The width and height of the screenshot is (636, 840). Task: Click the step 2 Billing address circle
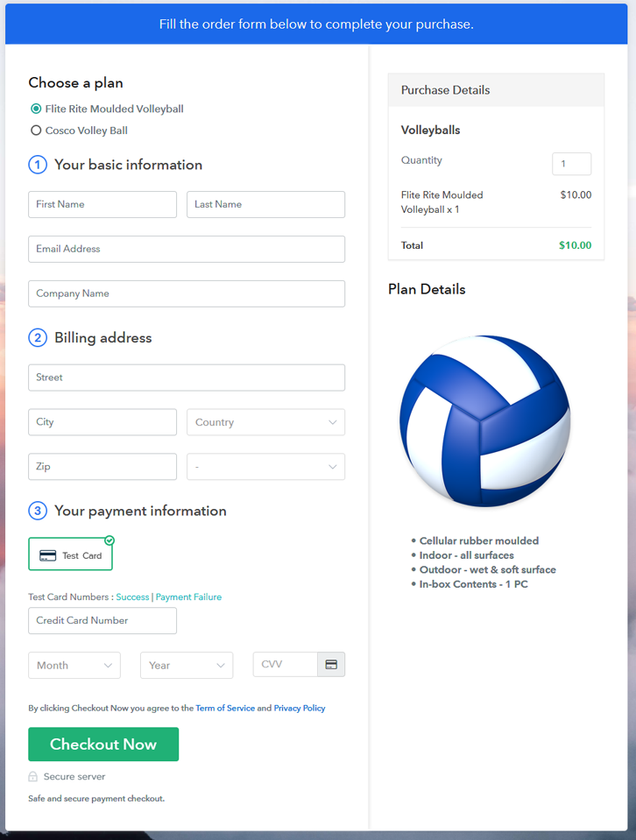click(38, 337)
